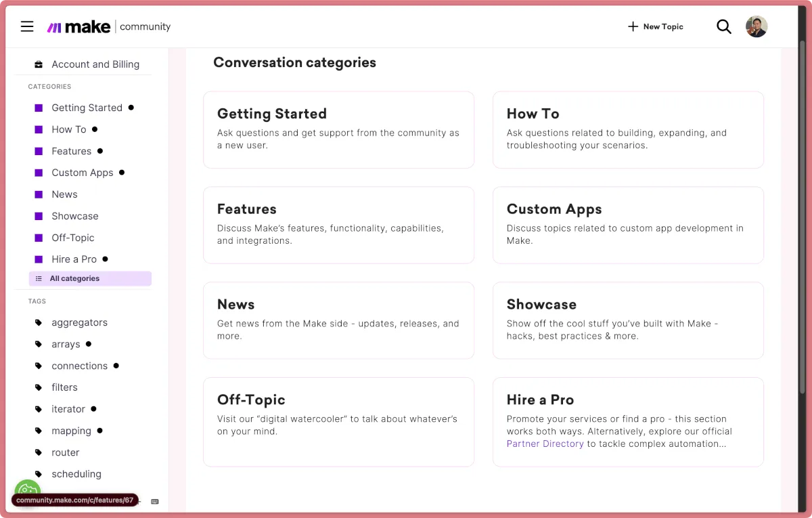The width and height of the screenshot is (812, 518).
Task: Click tag icon next to aggregators
Action: tap(39, 322)
